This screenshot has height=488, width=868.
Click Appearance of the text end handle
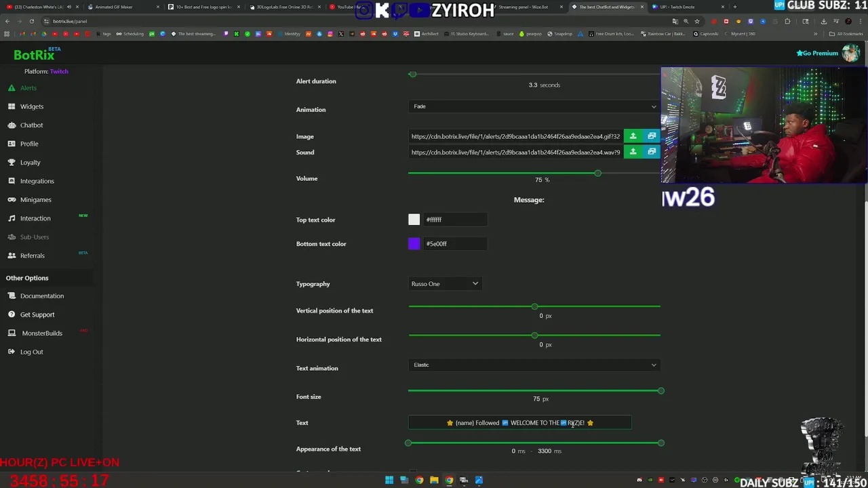tap(661, 443)
